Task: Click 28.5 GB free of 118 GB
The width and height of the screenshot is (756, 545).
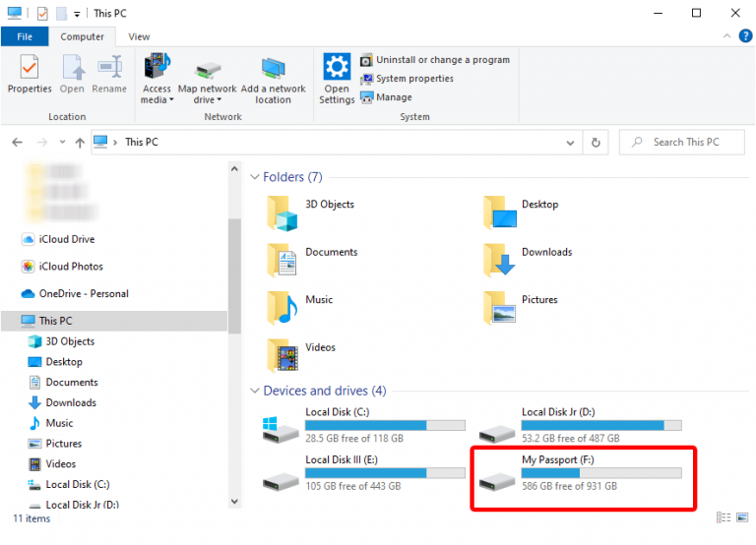Action: click(x=354, y=439)
